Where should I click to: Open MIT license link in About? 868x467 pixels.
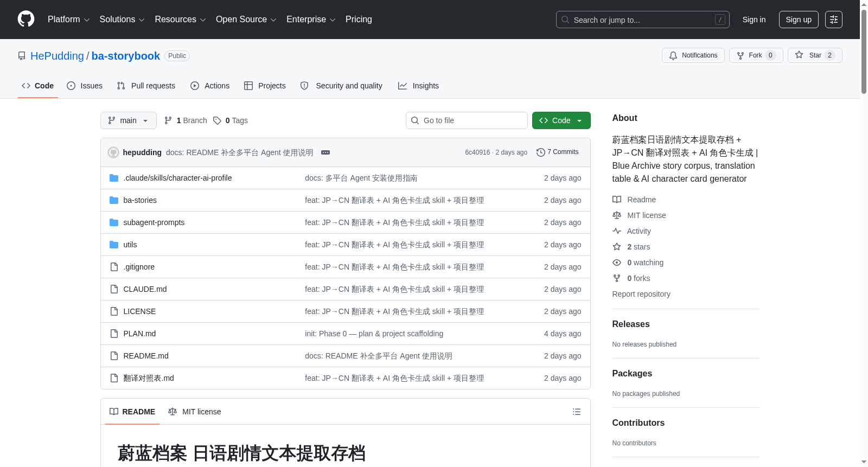639,215
